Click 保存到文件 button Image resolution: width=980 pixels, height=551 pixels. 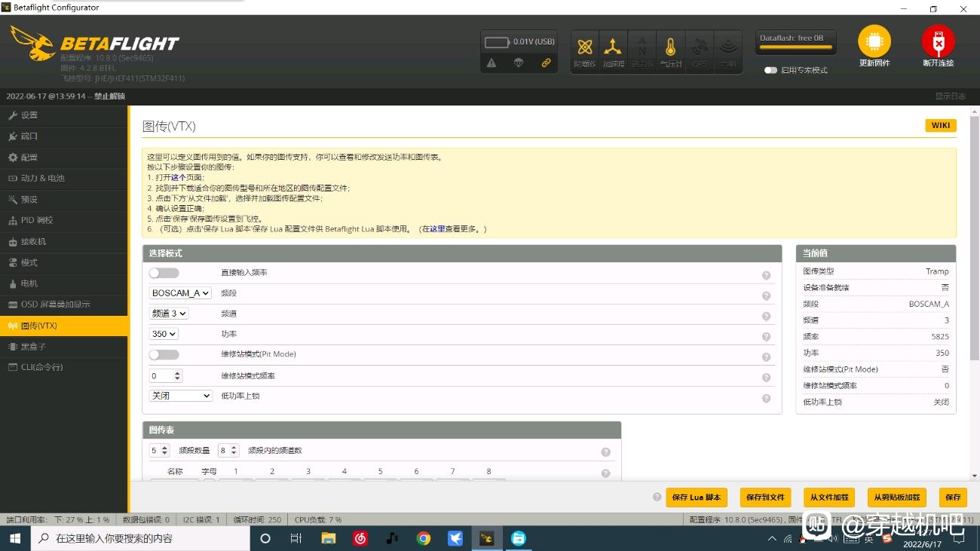(765, 497)
